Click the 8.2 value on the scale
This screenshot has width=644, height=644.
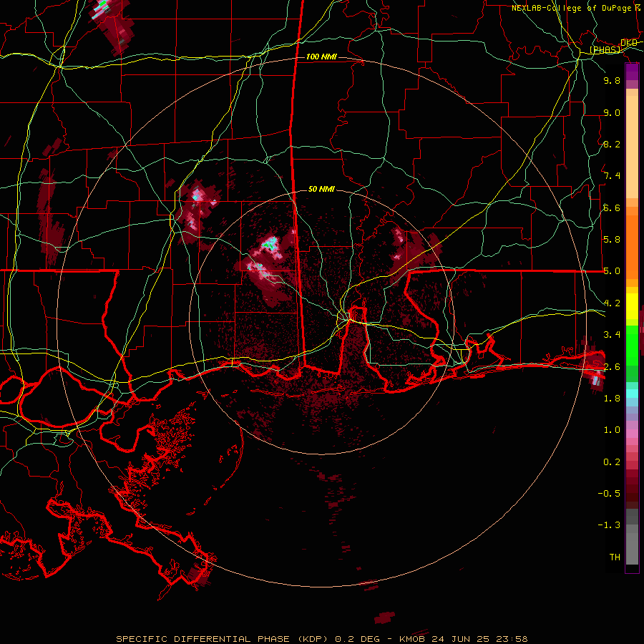[612, 144]
